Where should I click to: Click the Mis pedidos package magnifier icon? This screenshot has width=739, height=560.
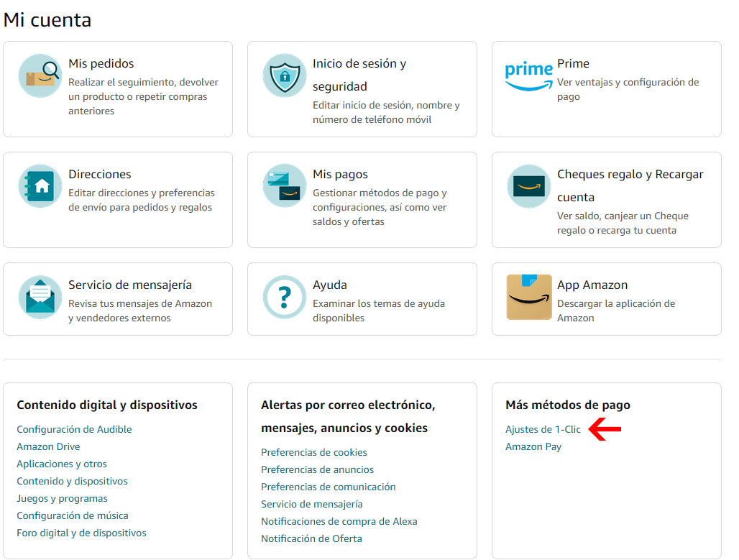(x=40, y=75)
